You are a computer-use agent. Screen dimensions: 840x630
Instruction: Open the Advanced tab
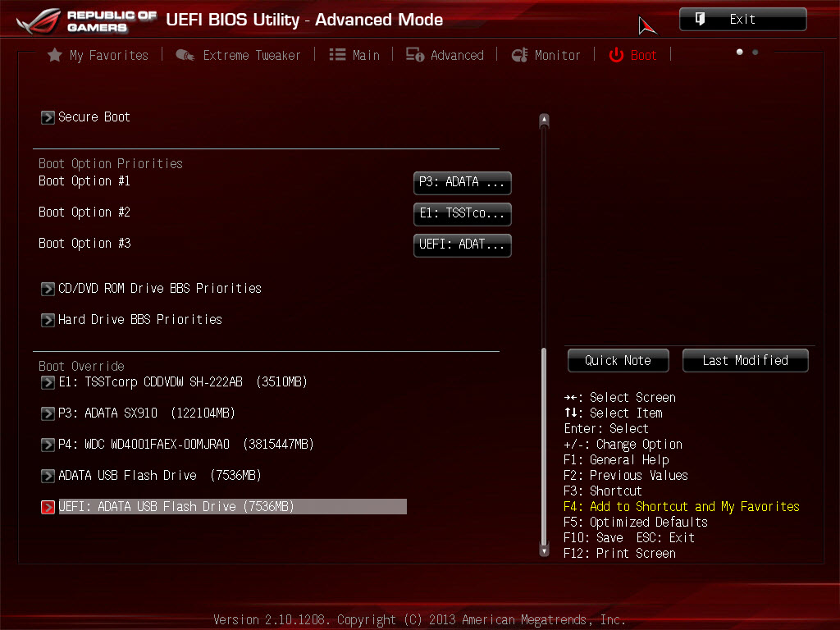pyautogui.click(x=445, y=55)
